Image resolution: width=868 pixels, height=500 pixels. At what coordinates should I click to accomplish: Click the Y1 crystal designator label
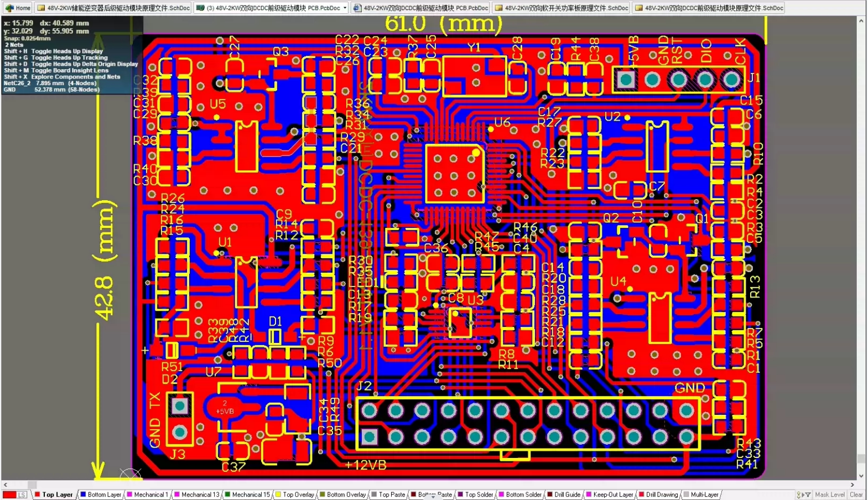coord(474,48)
